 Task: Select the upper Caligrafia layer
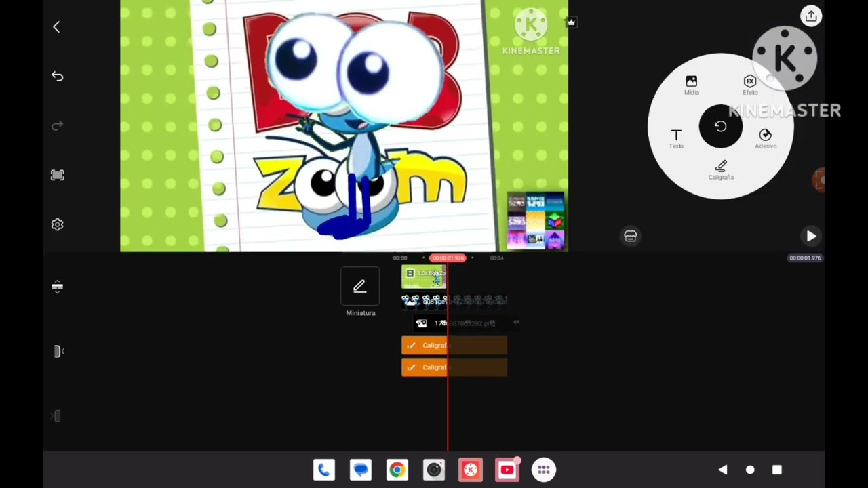tap(454, 346)
